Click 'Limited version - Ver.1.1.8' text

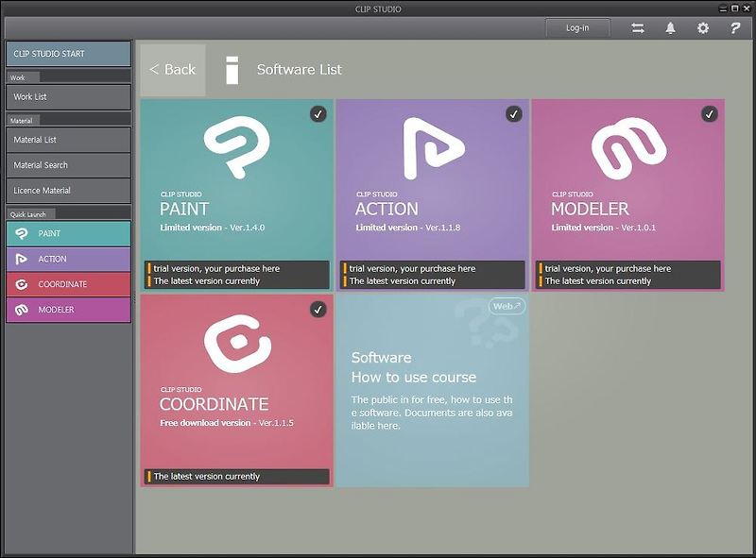(x=408, y=228)
